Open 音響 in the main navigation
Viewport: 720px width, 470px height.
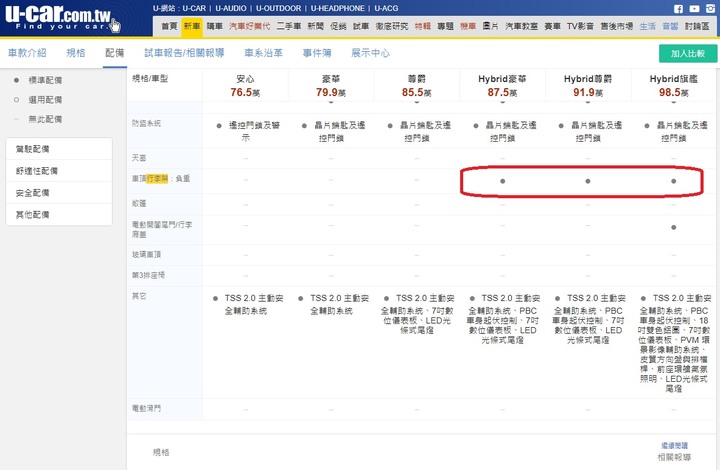[x=670, y=26]
